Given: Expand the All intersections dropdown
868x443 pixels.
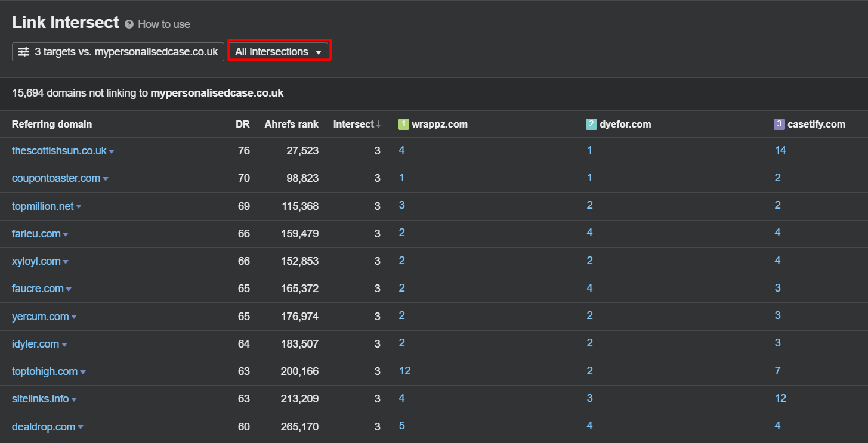Looking at the screenshot, I should (279, 52).
